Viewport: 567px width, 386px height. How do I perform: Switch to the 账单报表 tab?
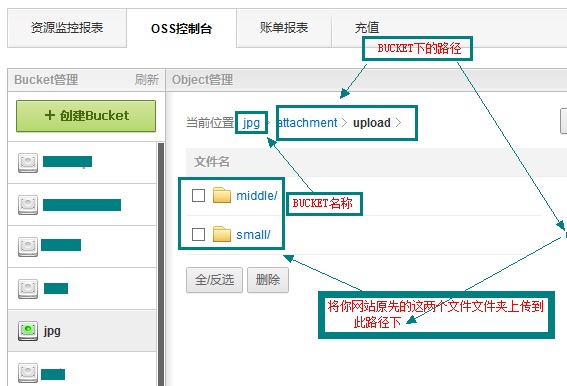coord(284,28)
